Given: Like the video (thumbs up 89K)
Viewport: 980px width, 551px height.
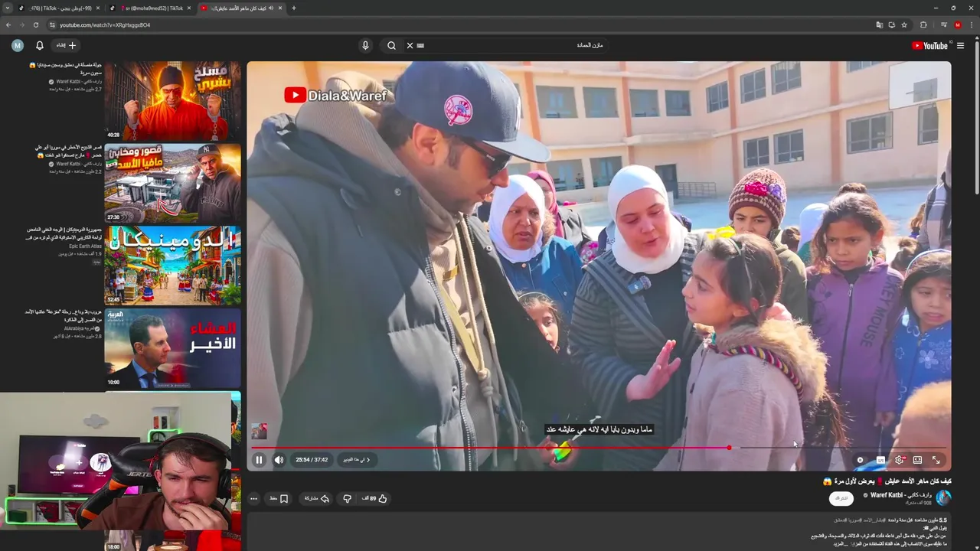Looking at the screenshot, I should tap(374, 498).
